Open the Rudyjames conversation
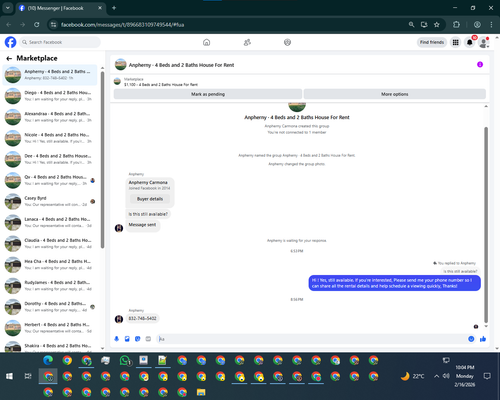Viewport: 500px width, 400px height. tap(50, 286)
